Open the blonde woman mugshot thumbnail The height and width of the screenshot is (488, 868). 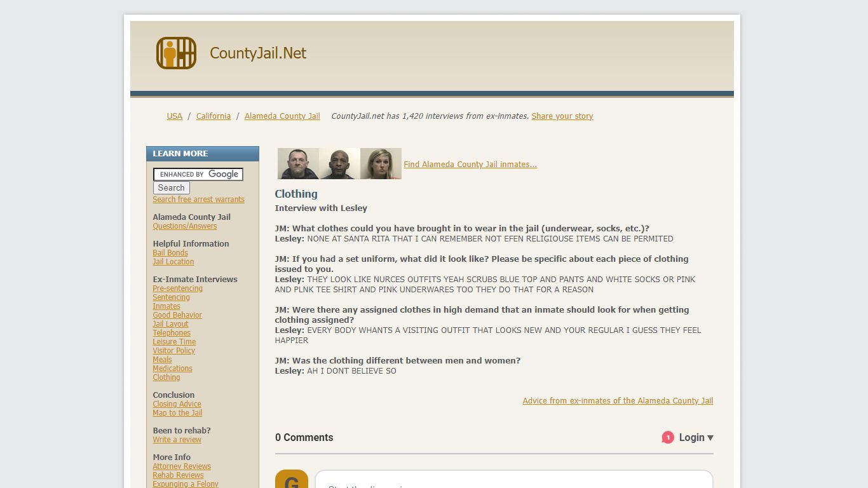[x=381, y=164]
